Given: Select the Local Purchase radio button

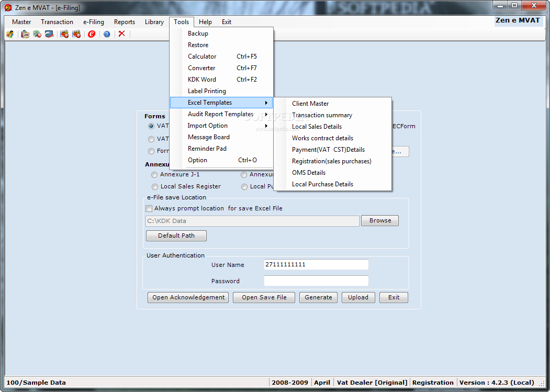Looking at the screenshot, I should [x=244, y=187].
